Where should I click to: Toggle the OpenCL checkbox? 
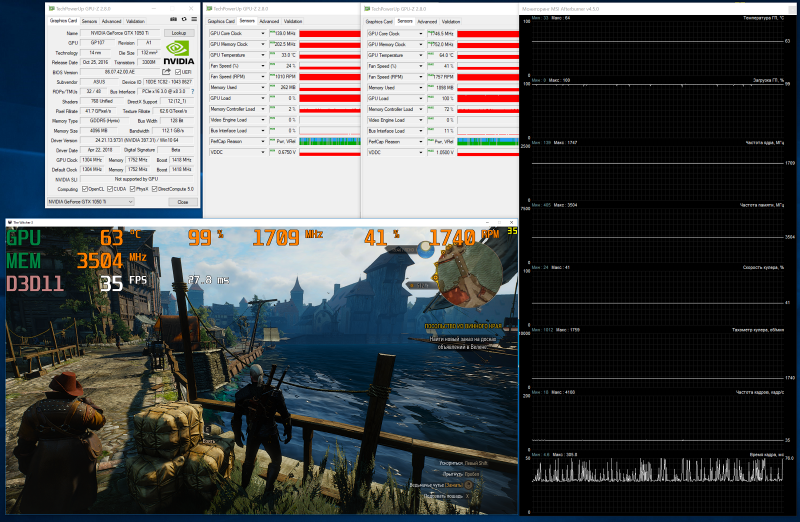tap(84, 188)
